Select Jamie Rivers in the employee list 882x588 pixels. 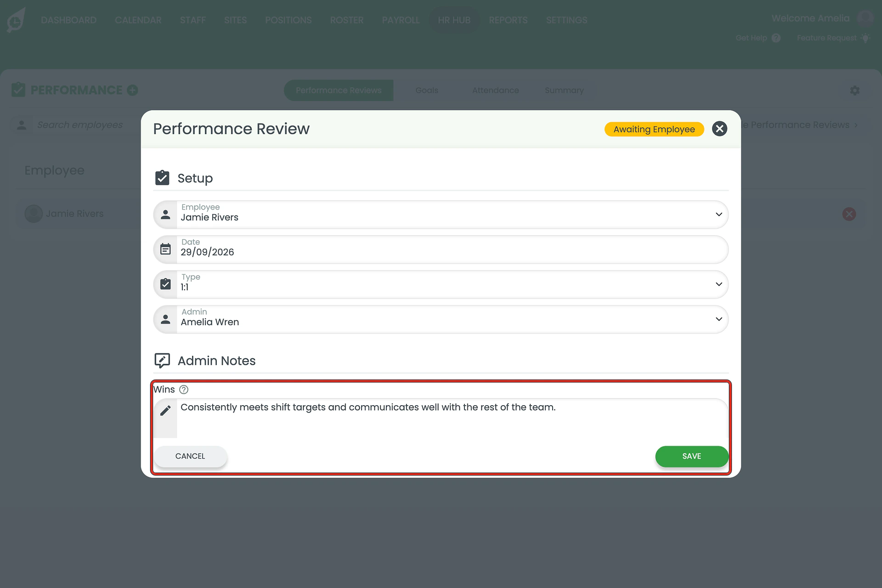pos(74,214)
